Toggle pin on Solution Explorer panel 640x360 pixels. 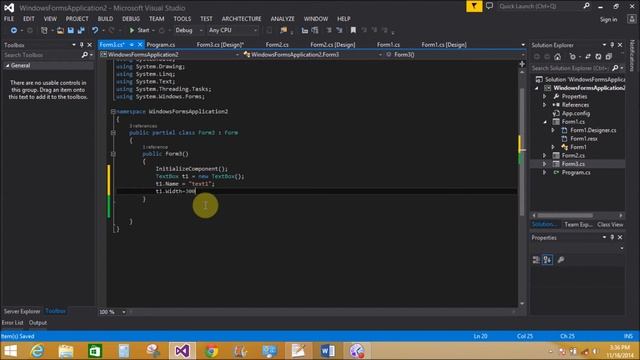(x=612, y=45)
